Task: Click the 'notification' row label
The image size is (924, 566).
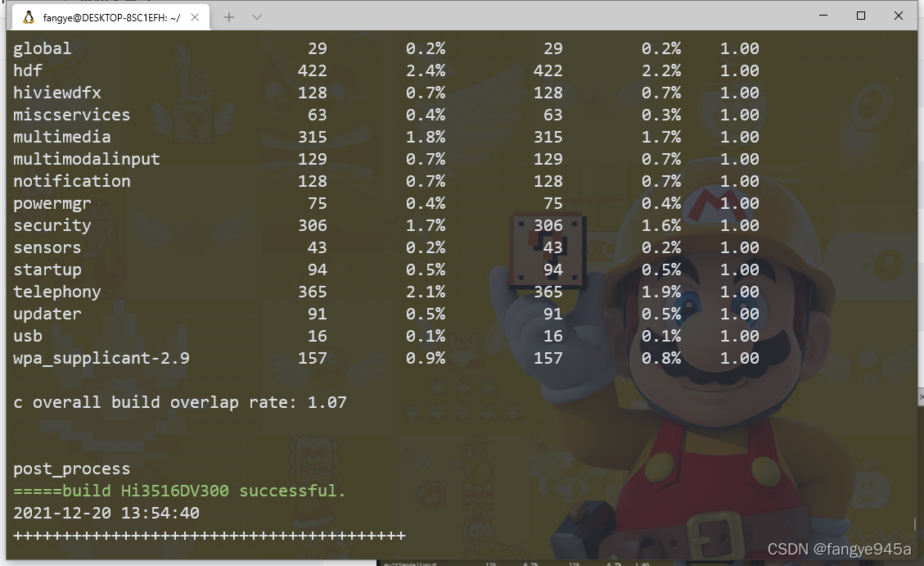Action: pos(72,181)
